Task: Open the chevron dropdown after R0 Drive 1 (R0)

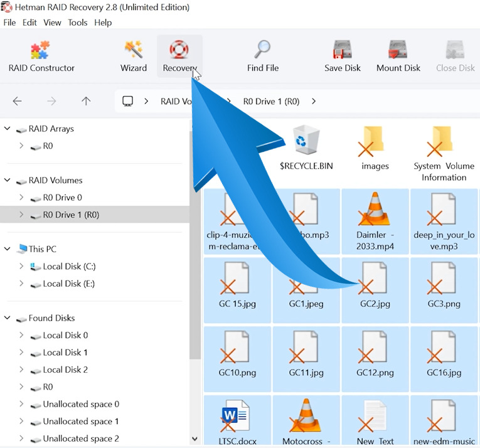Action: pos(314,101)
